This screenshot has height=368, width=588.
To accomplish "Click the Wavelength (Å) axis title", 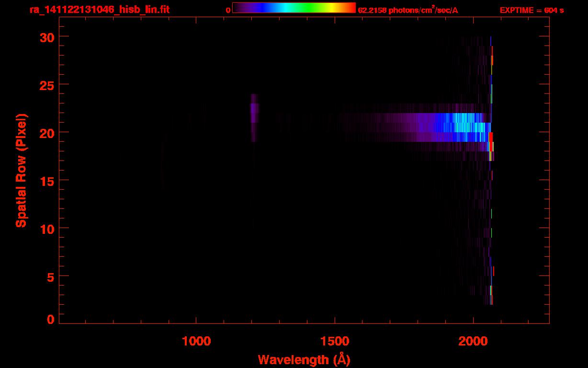I will pos(304,359).
